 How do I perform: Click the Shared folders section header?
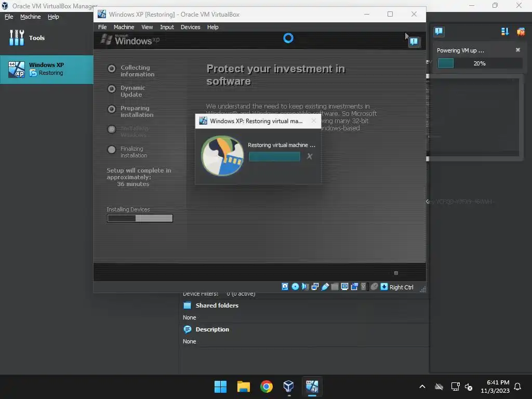(x=217, y=305)
